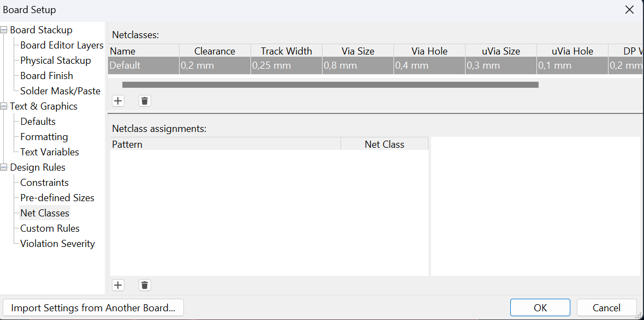Click Import Settings from Another Board button
Viewport: 644px width, 320px height.
[x=93, y=307]
